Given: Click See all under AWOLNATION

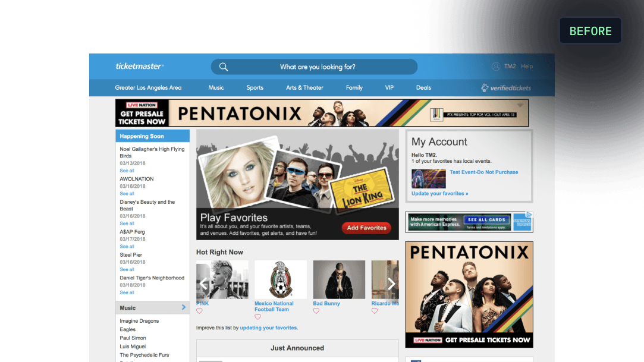Looking at the screenshot, I should [127, 194].
